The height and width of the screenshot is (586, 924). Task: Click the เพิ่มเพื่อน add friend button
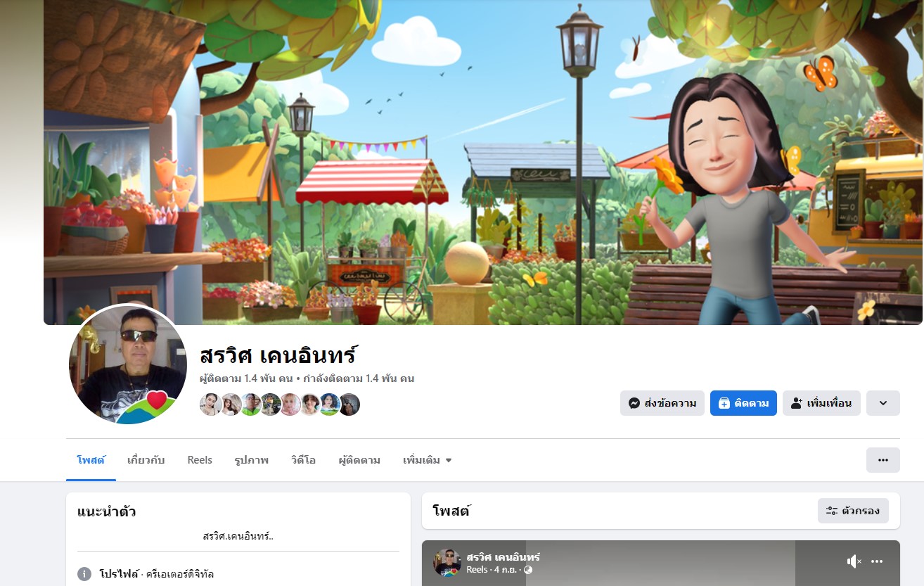point(821,403)
